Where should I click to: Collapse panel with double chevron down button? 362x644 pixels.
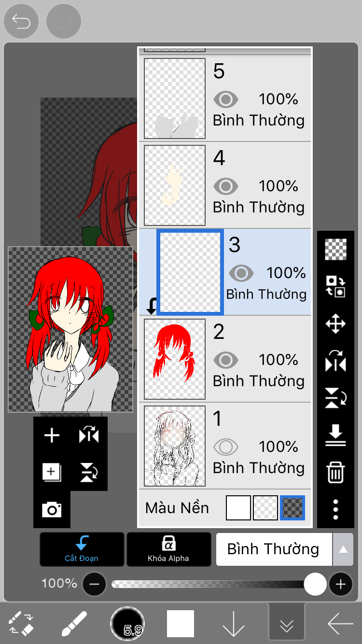[x=287, y=624]
